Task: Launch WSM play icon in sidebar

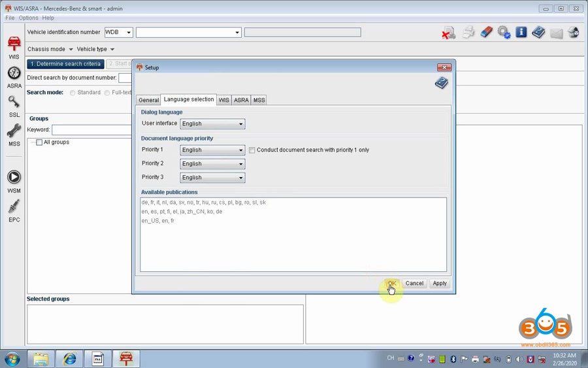Action: pyautogui.click(x=14, y=182)
